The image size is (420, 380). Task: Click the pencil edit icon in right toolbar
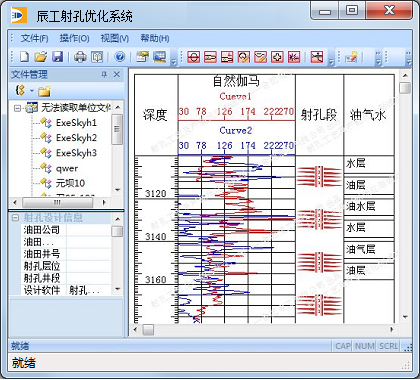(351, 57)
